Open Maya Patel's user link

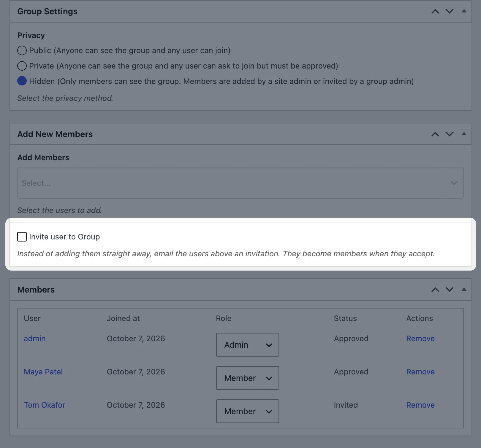43,372
